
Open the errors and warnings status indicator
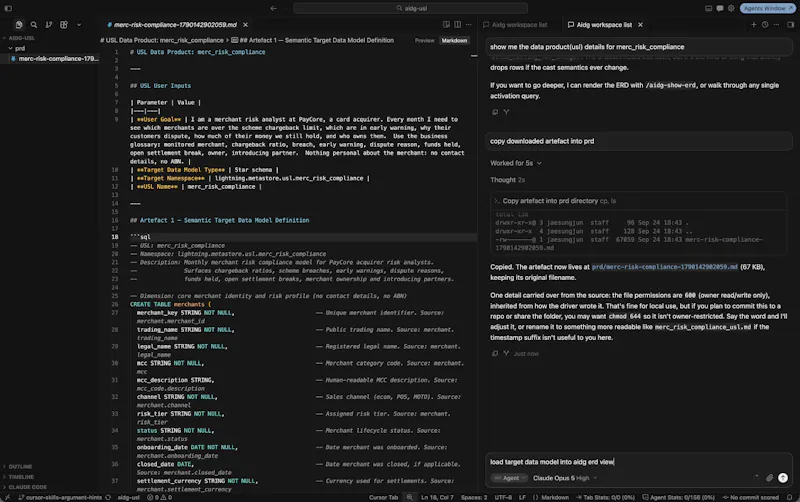point(159,497)
